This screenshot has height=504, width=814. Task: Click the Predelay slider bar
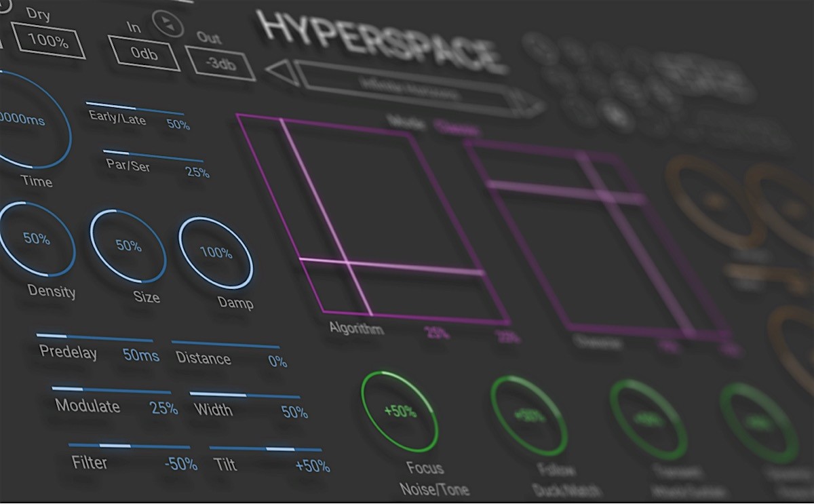[94, 338]
